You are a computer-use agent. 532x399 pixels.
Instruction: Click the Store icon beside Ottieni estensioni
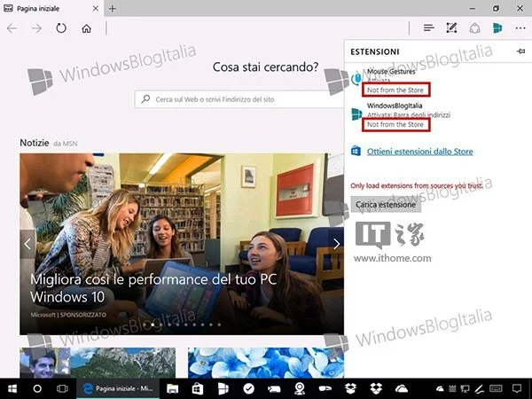coord(356,151)
